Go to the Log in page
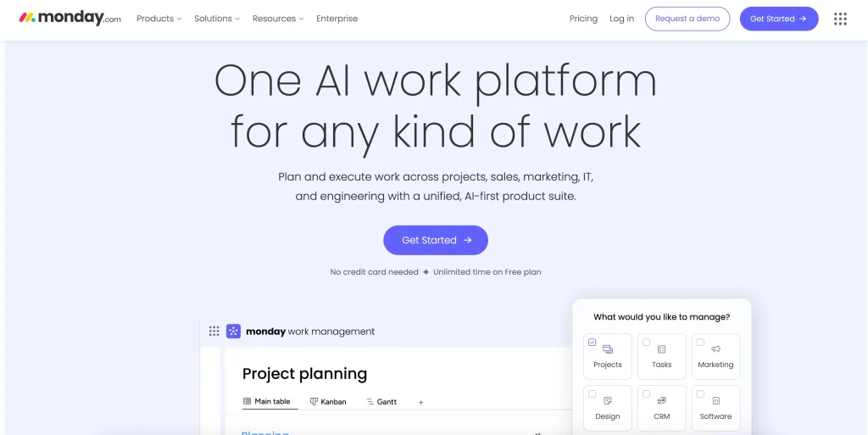Viewport: 868px width, 435px height. (621, 19)
